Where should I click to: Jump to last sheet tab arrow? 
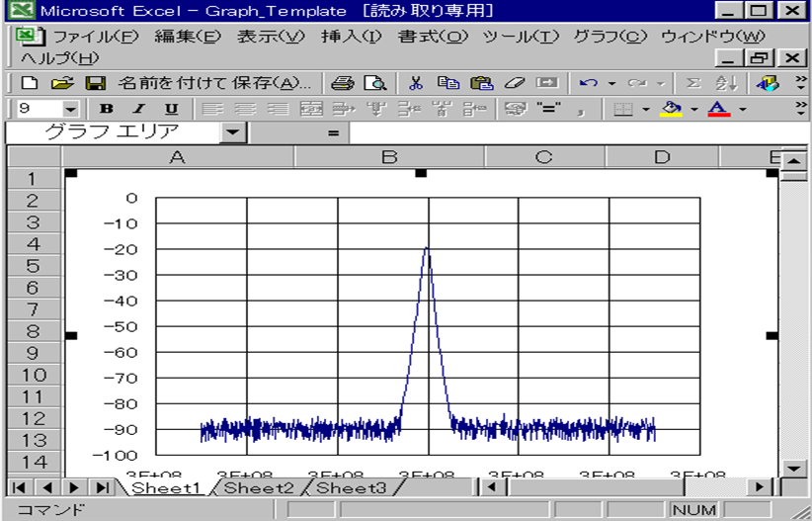pyautogui.click(x=103, y=487)
